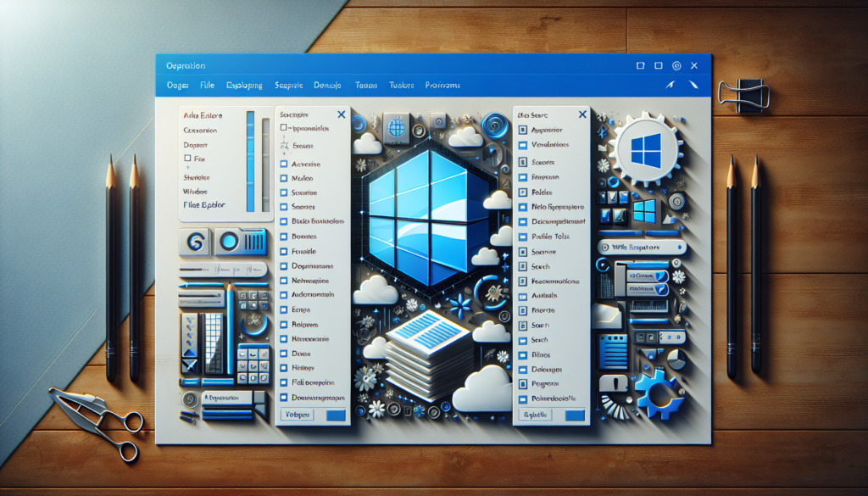Select 'Wicdwe' in left panel

[x=195, y=192]
